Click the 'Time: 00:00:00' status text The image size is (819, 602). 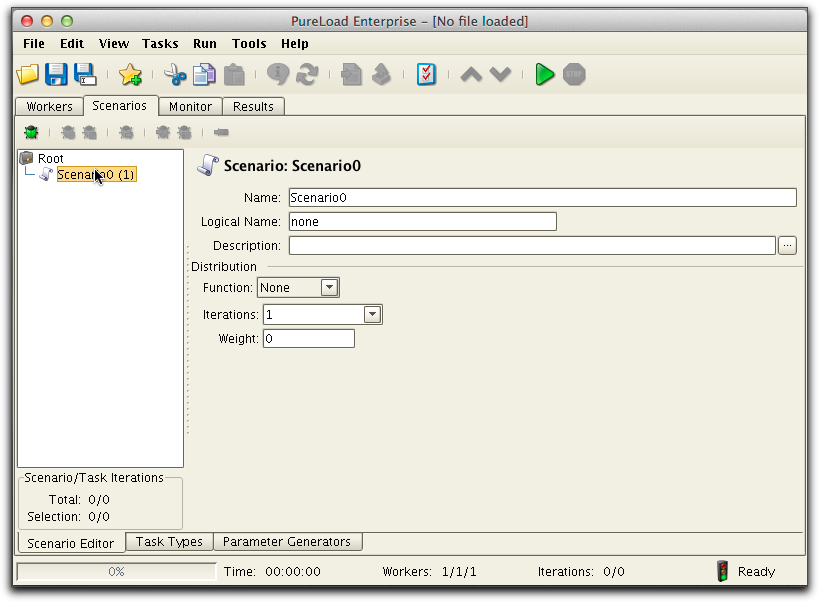tap(272, 572)
